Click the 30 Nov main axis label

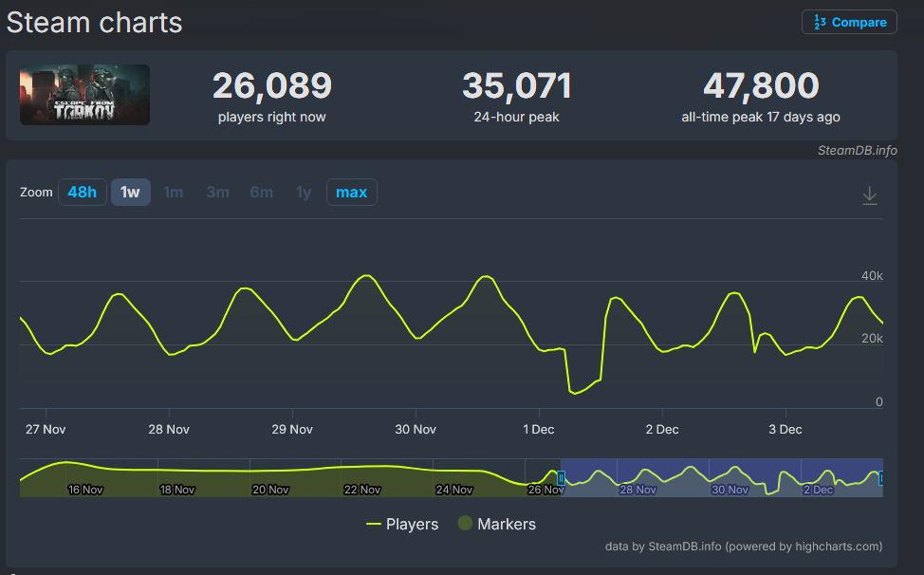(x=416, y=430)
